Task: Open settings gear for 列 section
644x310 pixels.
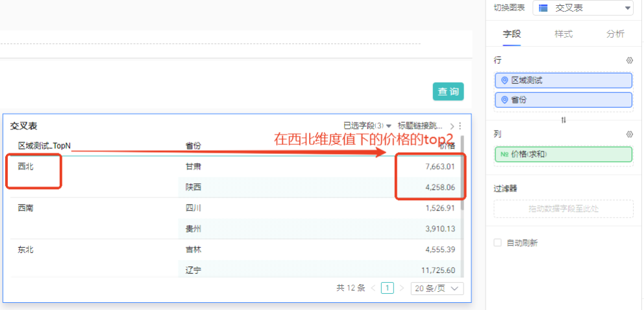Action: point(629,135)
